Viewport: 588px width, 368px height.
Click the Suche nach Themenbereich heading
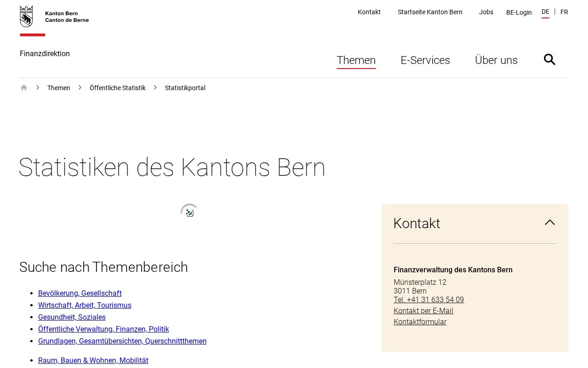104,267
